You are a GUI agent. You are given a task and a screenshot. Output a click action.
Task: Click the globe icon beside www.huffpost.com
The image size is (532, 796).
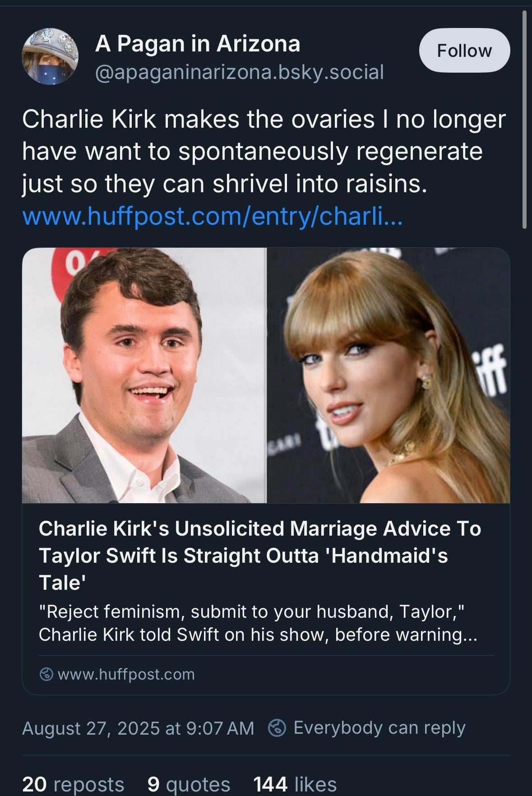coord(46,674)
